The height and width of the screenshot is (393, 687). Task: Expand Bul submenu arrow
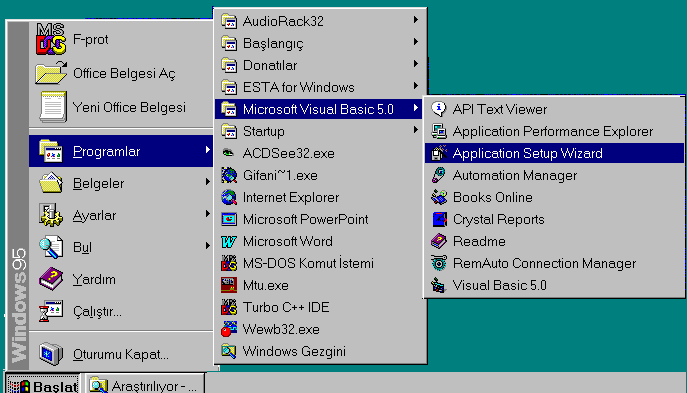[x=207, y=246]
